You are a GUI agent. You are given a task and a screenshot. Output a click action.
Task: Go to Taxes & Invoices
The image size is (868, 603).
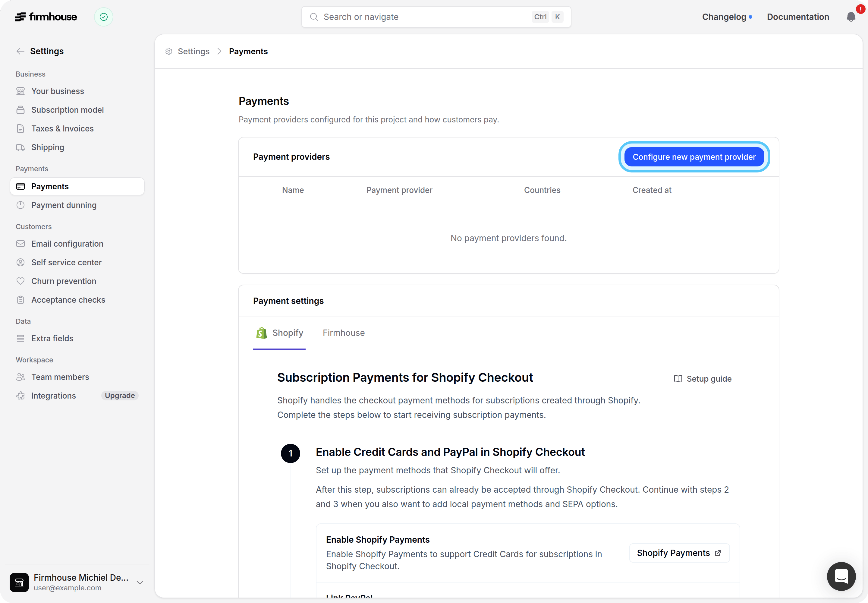coord(77,129)
